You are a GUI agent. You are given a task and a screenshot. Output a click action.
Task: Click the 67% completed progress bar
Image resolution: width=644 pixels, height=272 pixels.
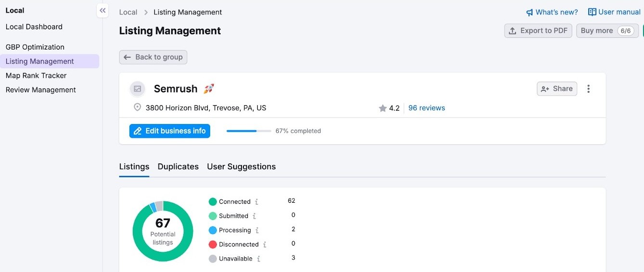point(249,131)
